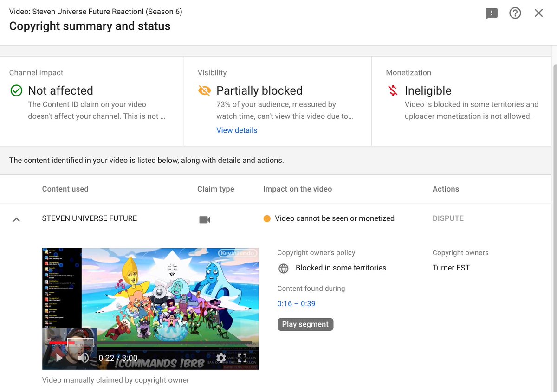Click the Channel impact label
The width and height of the screenshot is (557, 392).
36,72
